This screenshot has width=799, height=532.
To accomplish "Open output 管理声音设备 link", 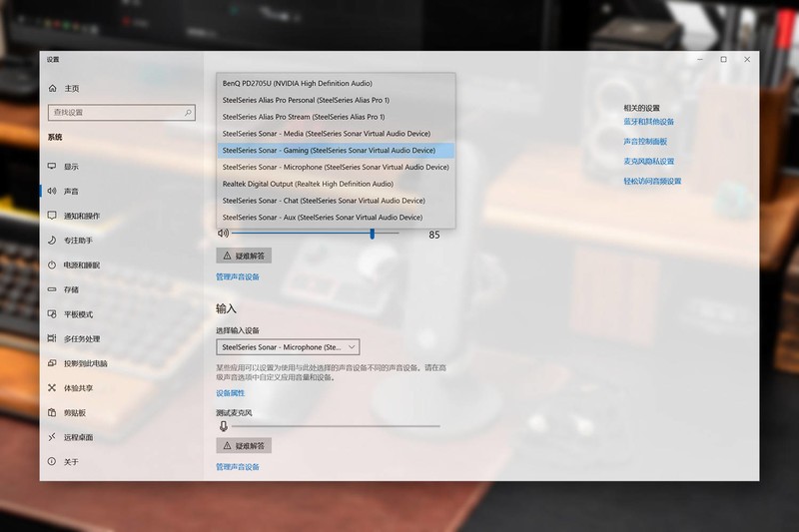I will click(238, 276).
